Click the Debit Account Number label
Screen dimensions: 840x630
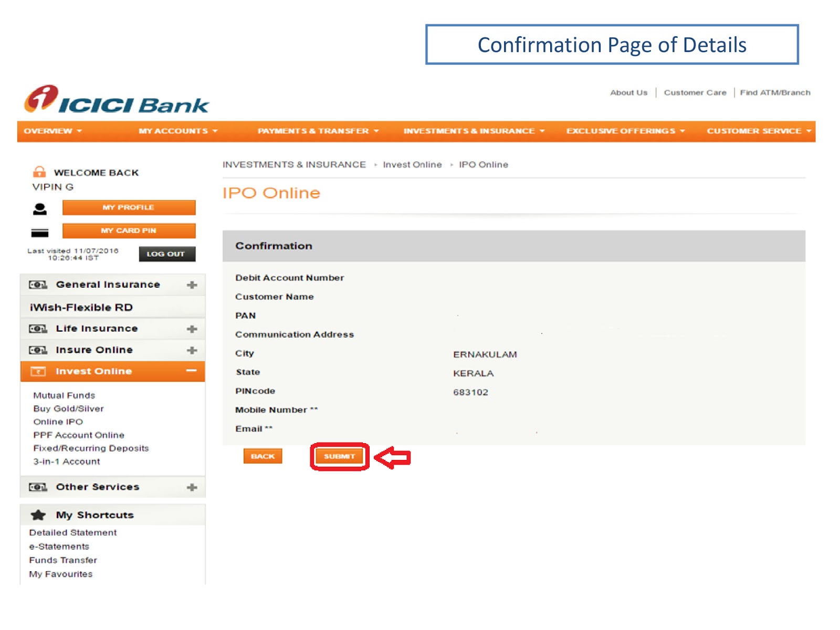pos(289,278)
